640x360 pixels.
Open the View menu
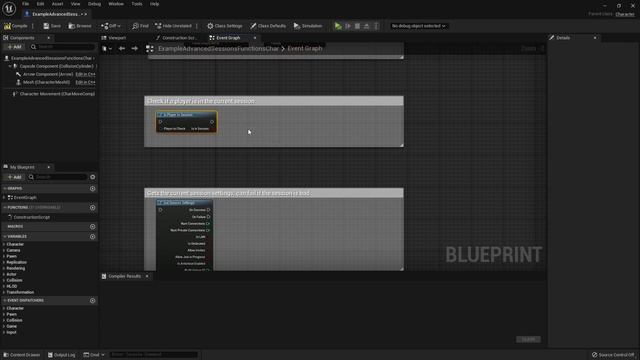tap(76, 4)
